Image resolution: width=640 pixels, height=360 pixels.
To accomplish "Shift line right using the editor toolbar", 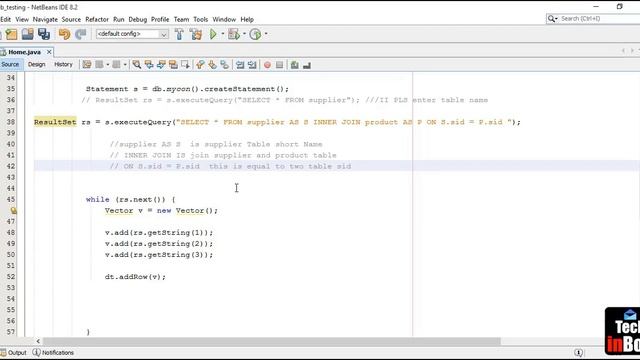I will [x=252, y=65].
